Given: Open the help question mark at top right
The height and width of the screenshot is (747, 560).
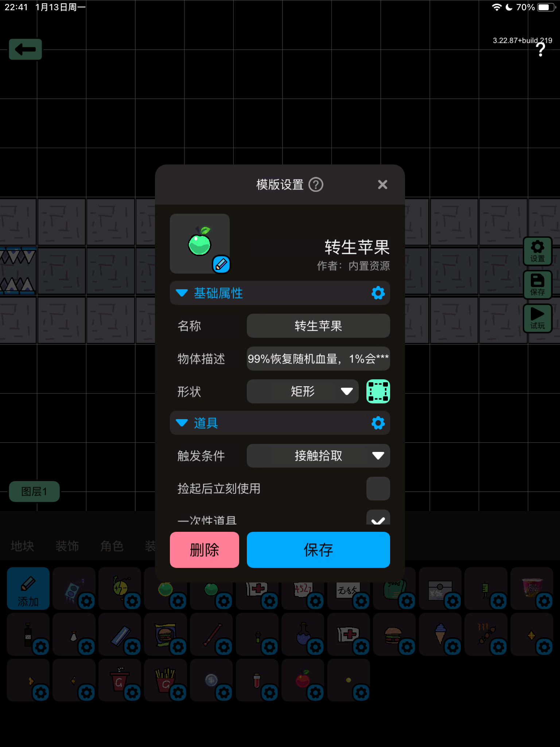Looking at the screenshot, I should click(x=541, y=50).
